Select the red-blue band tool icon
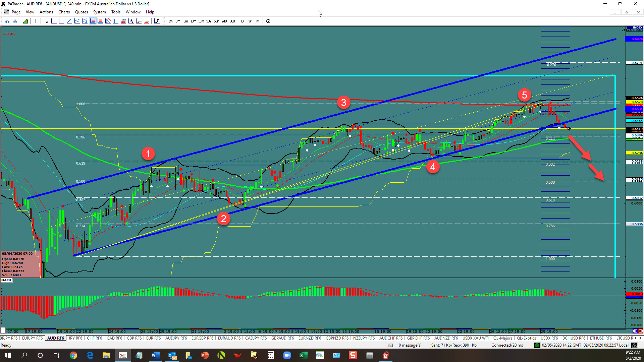This screenshot has width=644, height=362. click(x=123, y=21)
